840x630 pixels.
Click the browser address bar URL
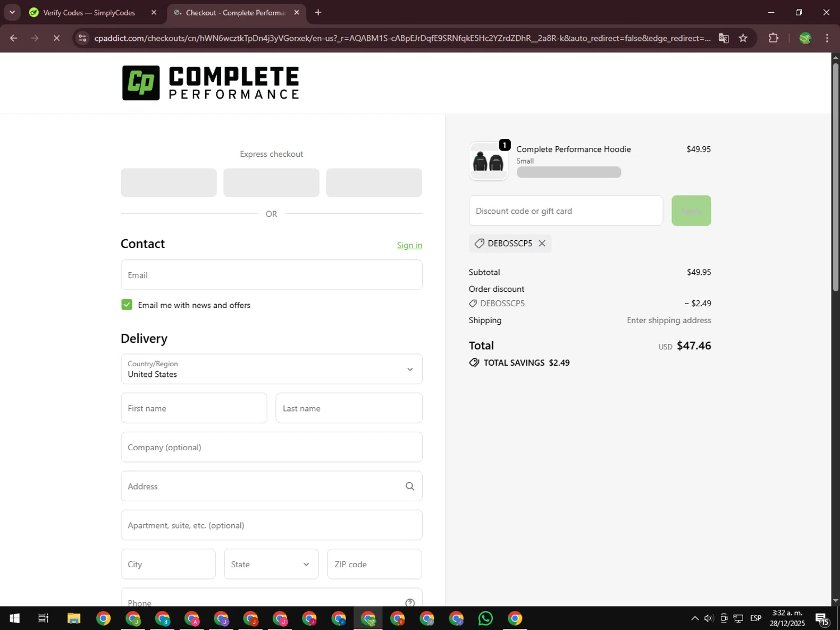402,38
